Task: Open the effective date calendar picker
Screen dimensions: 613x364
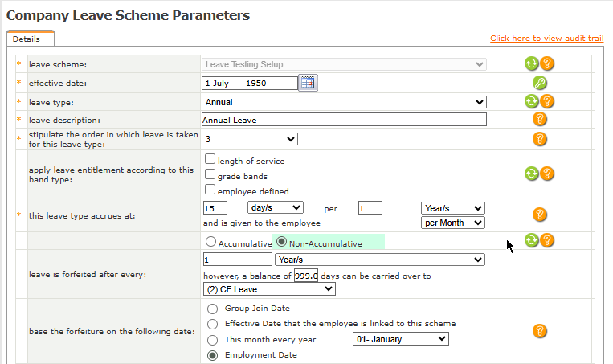Action: coord(309,82)
